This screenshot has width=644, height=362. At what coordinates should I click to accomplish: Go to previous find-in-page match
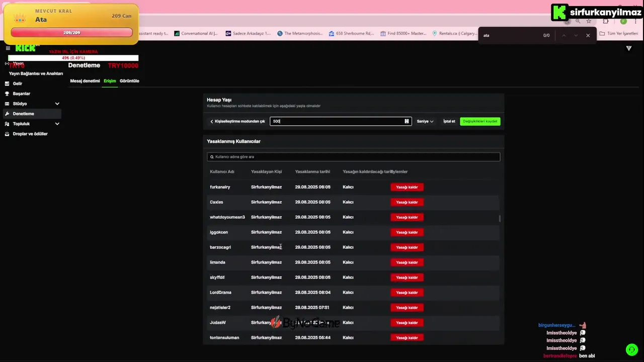[x=563, y=35]
